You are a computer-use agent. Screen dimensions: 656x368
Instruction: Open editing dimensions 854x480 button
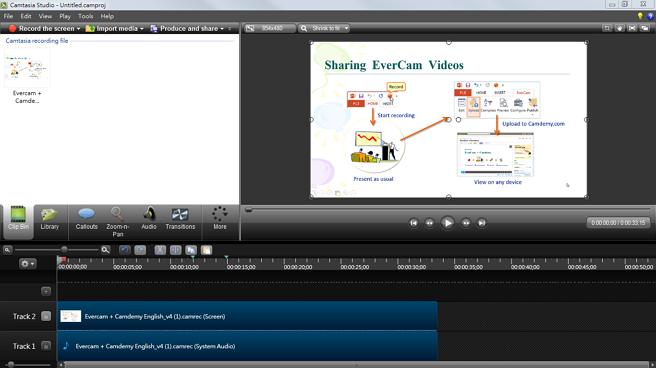(270, 28)
